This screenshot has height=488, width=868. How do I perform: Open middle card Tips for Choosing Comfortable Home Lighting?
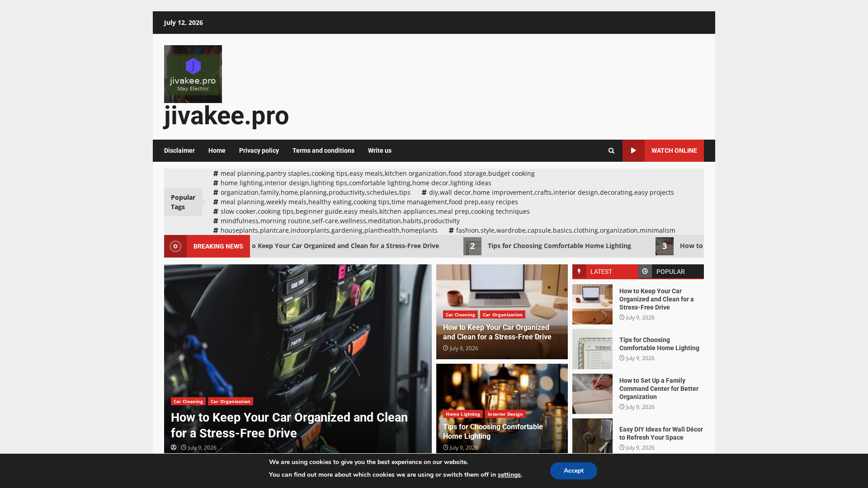[x=493, y=432]
